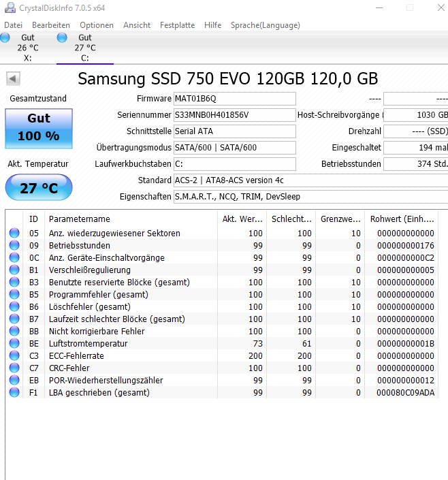This screenshot has height=480, width=448.
Task: Click worst value 61 in Luftstromtemperatur row
Action: (307, 343)
